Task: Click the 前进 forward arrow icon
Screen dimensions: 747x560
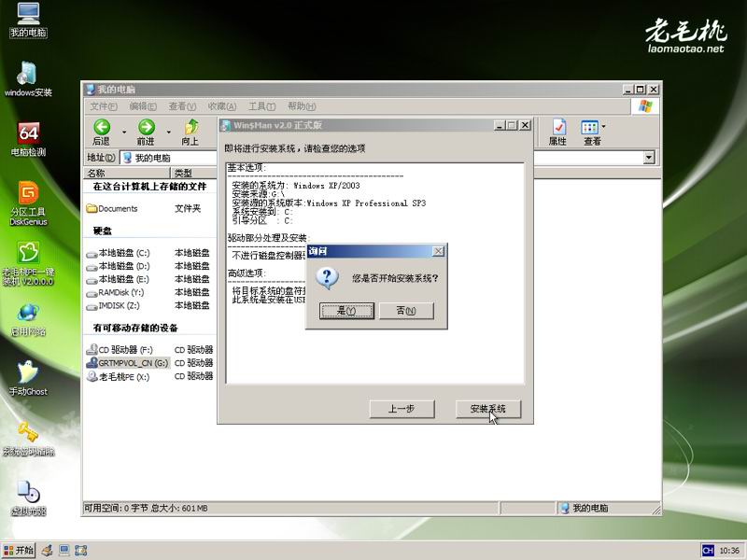Action: (146, 132)
